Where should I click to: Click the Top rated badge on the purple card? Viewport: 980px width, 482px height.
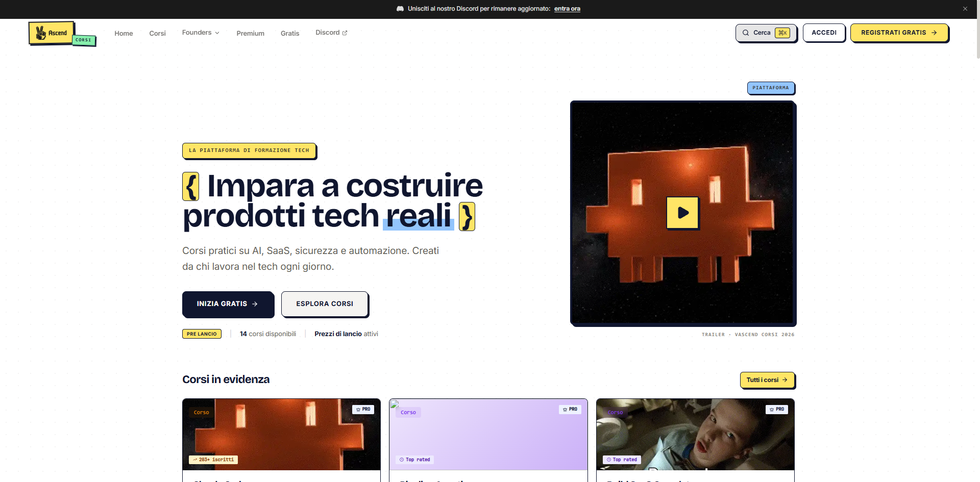(x=415, y=460)
